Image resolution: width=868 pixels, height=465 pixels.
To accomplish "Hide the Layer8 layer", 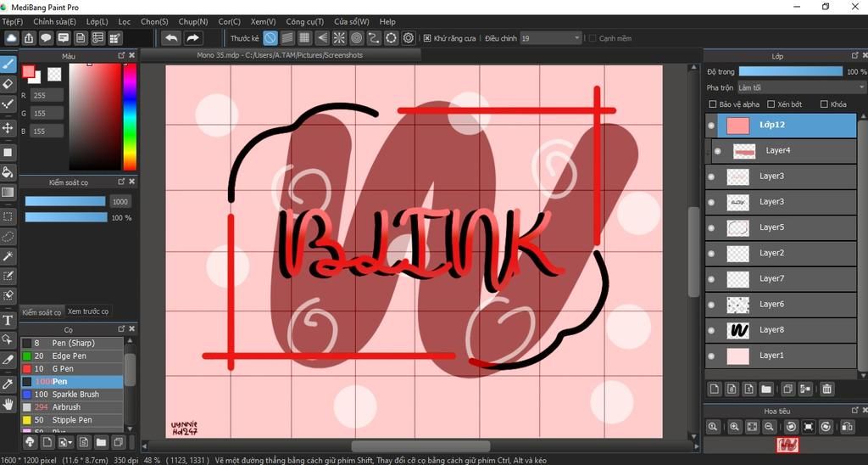I will click(711, 330).
